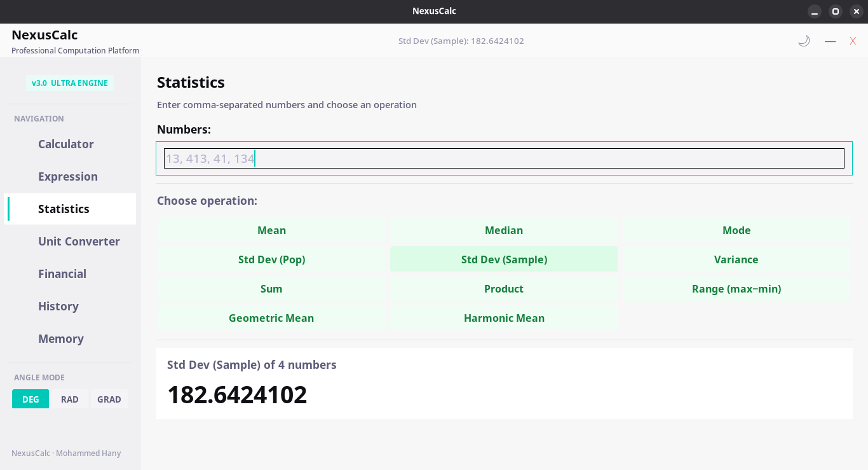Find the Mode
Viewport: 868px width, 470px height.
[x=736, y=230]
